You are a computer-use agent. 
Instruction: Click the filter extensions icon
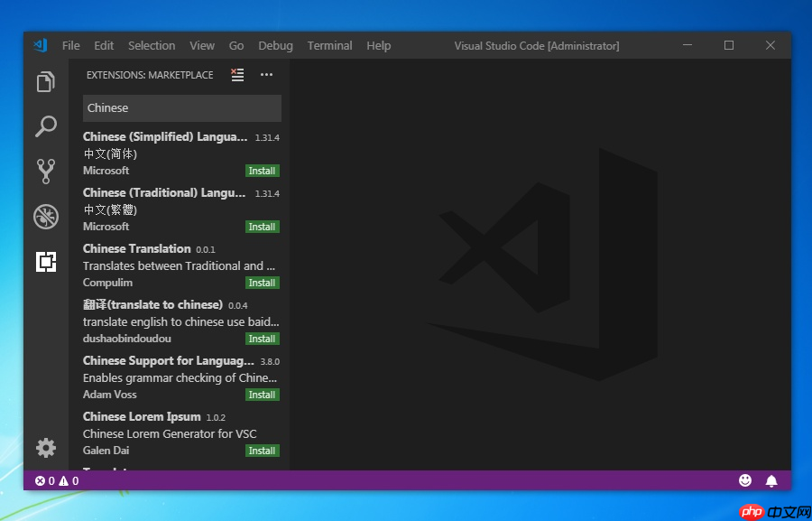[x=237, y=75]
